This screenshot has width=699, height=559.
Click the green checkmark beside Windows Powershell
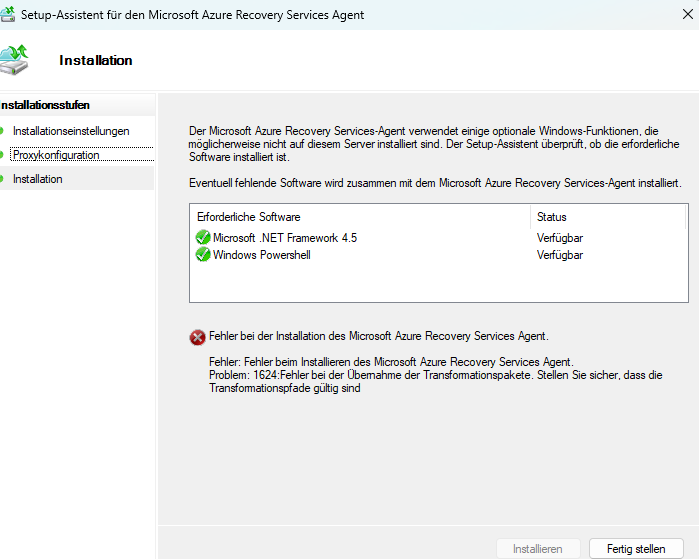click(x=203, y=255)
